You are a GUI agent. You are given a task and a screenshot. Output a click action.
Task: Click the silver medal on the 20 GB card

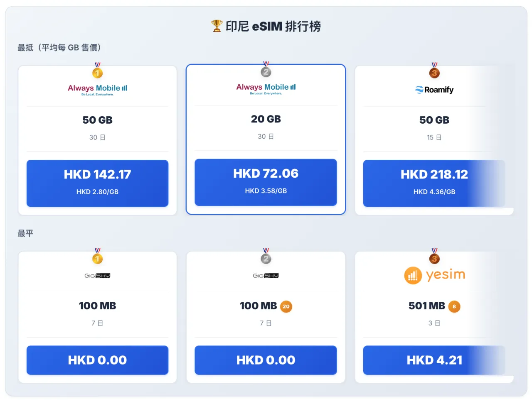(266, 71)
